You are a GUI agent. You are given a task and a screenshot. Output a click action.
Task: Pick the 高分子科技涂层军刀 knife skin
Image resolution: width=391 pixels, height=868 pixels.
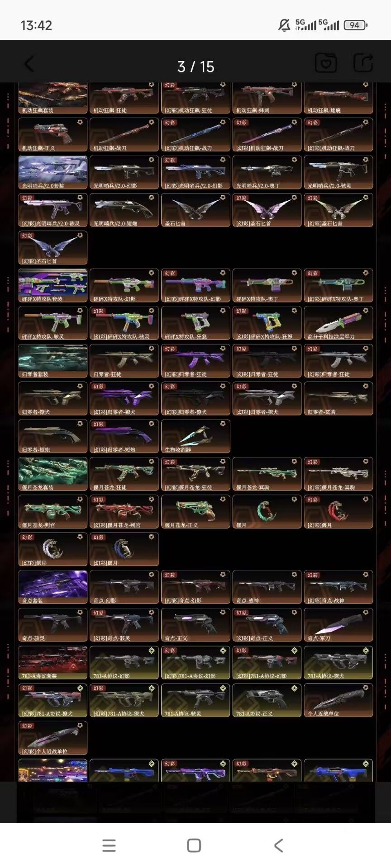[339, 323]
